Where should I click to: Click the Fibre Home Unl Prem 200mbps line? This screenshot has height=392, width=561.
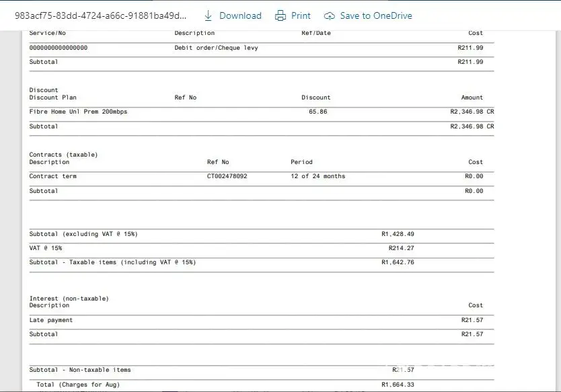tap(78, 112)
